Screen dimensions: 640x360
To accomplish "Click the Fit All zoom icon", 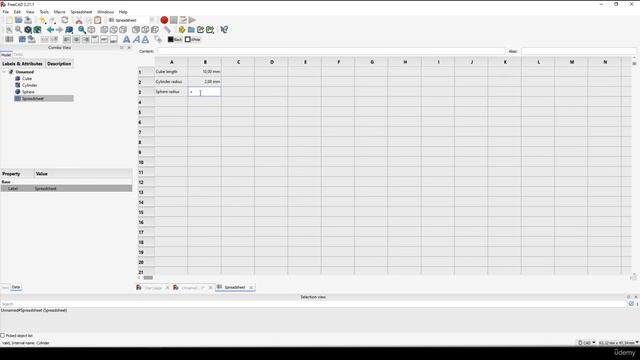I will click(x=9, y=30).
